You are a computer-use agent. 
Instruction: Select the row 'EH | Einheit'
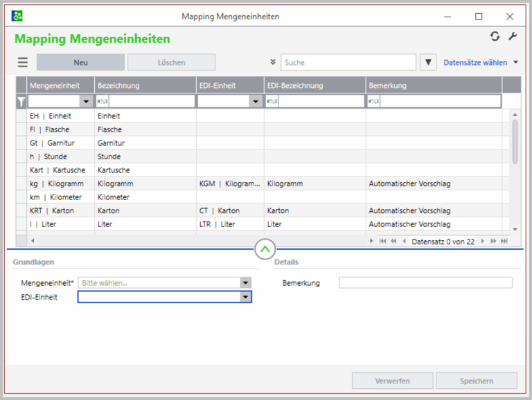coord(263,116)
